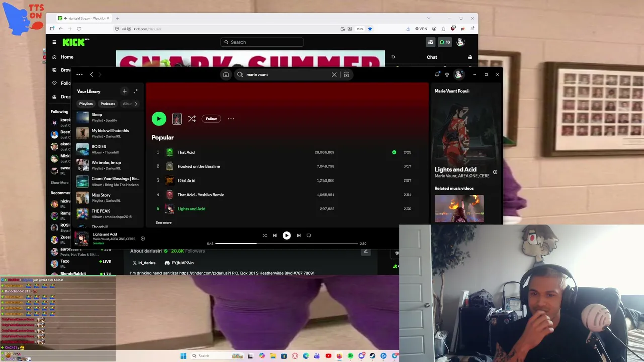Open Kick hamburger menu
644x362 pixels.
54,42
